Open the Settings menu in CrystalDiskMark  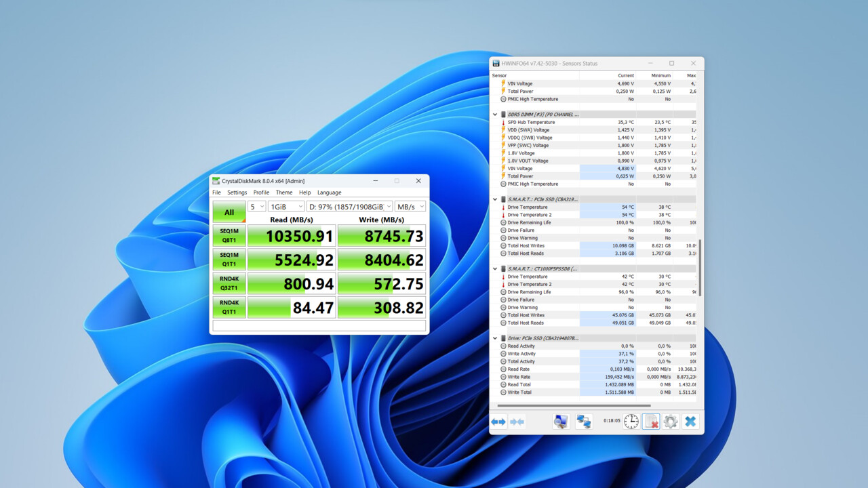point(237,192)
